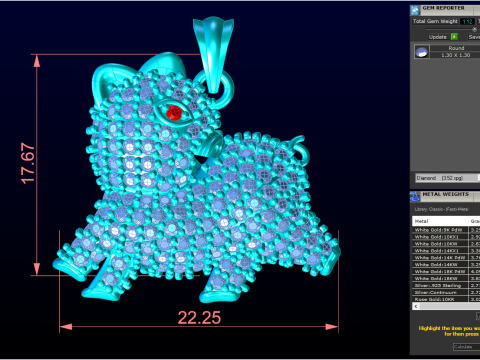
Task: Select the White Gold 18KW row
Action: tap(446, 279)
